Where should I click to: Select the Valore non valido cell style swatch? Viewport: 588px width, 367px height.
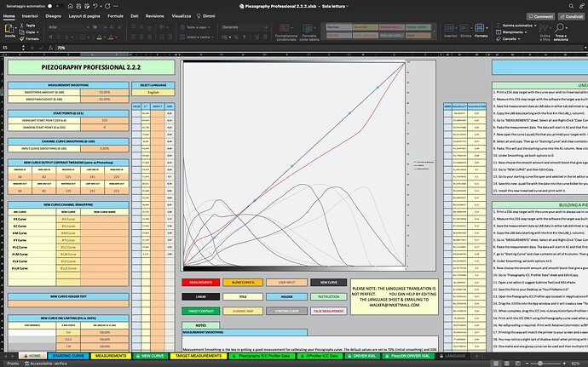[391, 27]
